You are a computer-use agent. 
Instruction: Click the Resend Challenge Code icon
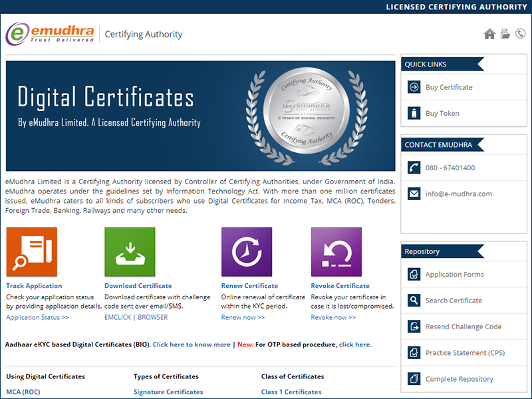coord(414,327)
